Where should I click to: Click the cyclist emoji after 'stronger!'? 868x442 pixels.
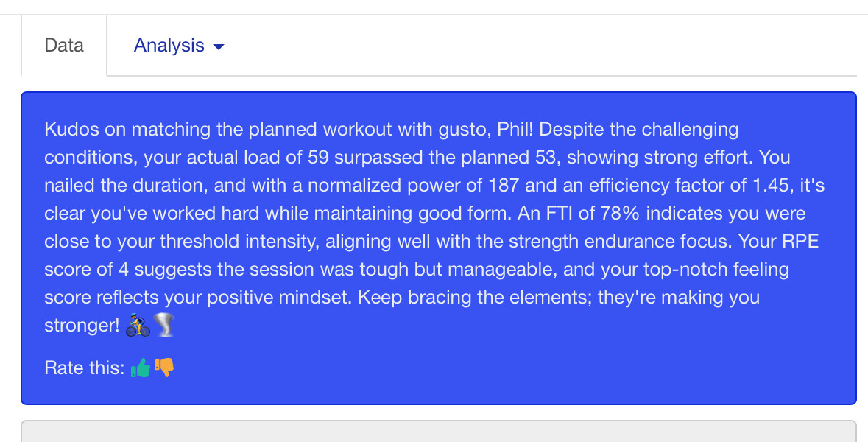(138, 326)
